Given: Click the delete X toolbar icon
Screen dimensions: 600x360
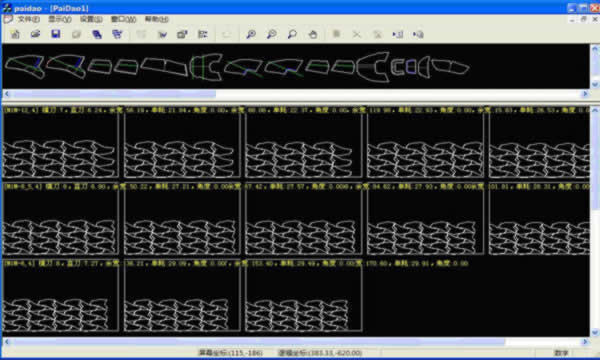Looking at the screenshot, I should click(x=357, y=34).
